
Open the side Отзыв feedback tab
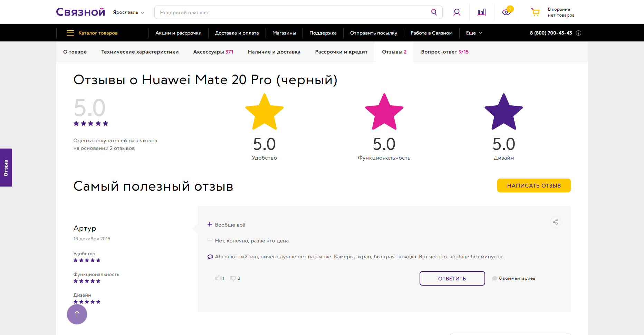[6, 167]
